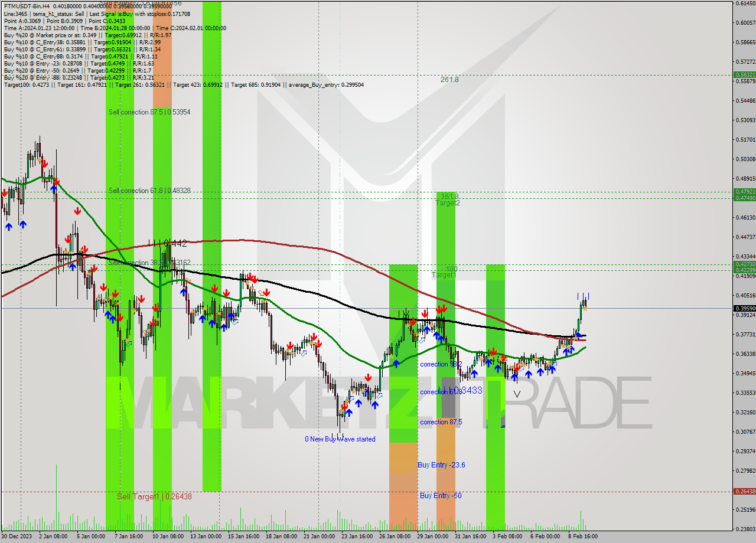Screen dimensions: 756x543
Task: Click the 'Sell Target1 | 0.26438' label
Action: [154, 496]
